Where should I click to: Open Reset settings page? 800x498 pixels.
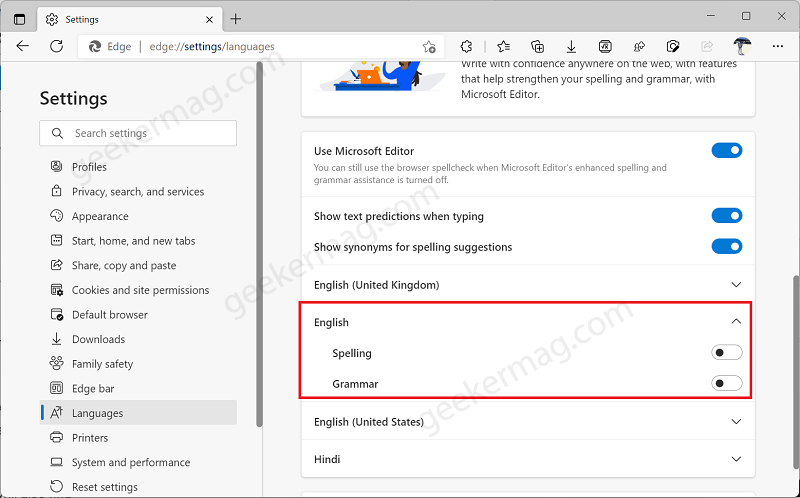139,487
